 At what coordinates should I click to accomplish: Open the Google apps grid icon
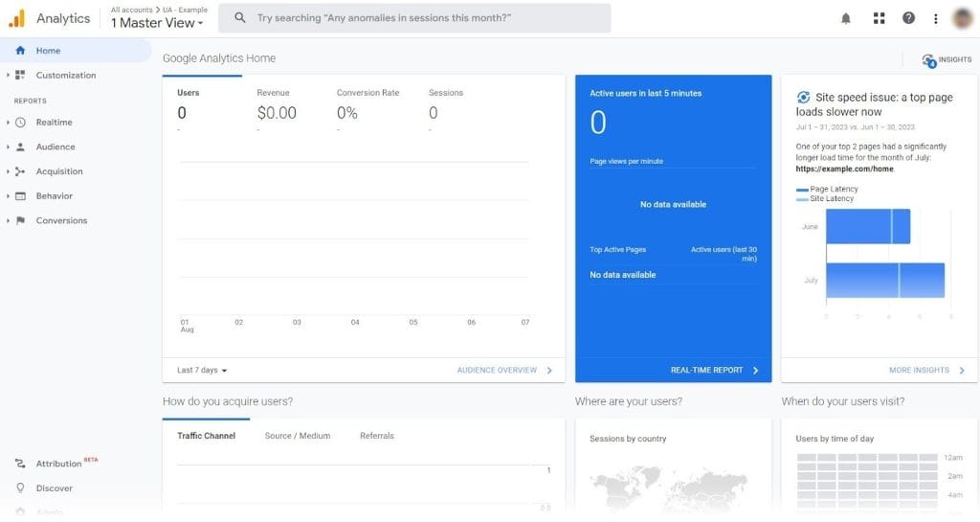pyautogui.click(x=879, y=18)
